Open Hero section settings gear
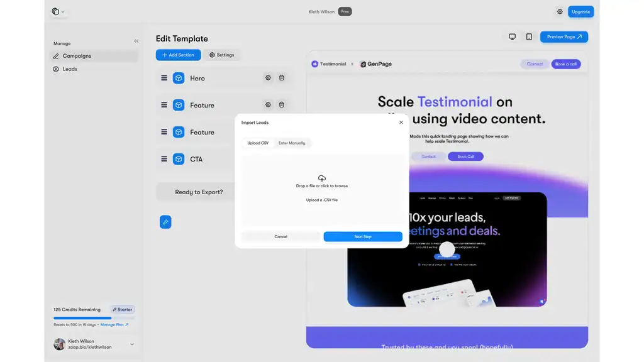Screen dimensions: 644x362 click(268, 78)
